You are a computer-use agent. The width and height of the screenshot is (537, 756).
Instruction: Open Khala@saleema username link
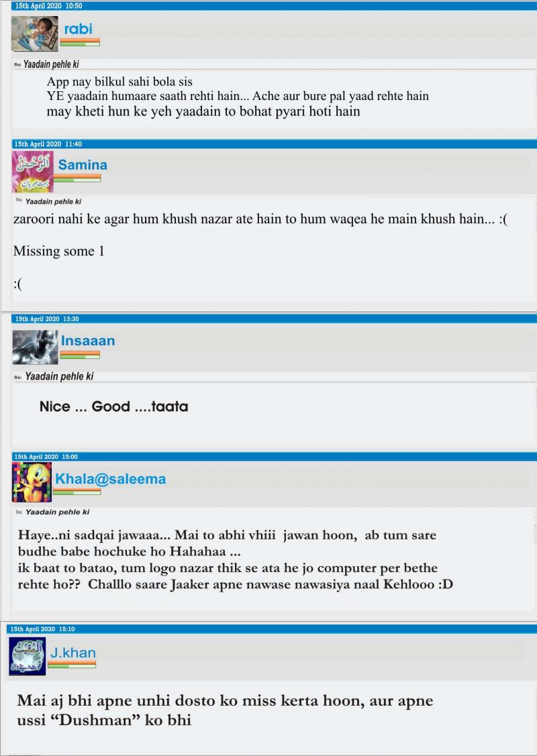(111, 479)
